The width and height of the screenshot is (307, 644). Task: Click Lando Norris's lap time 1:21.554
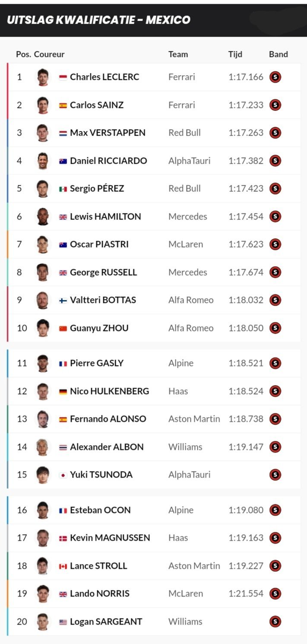[246, 593]
